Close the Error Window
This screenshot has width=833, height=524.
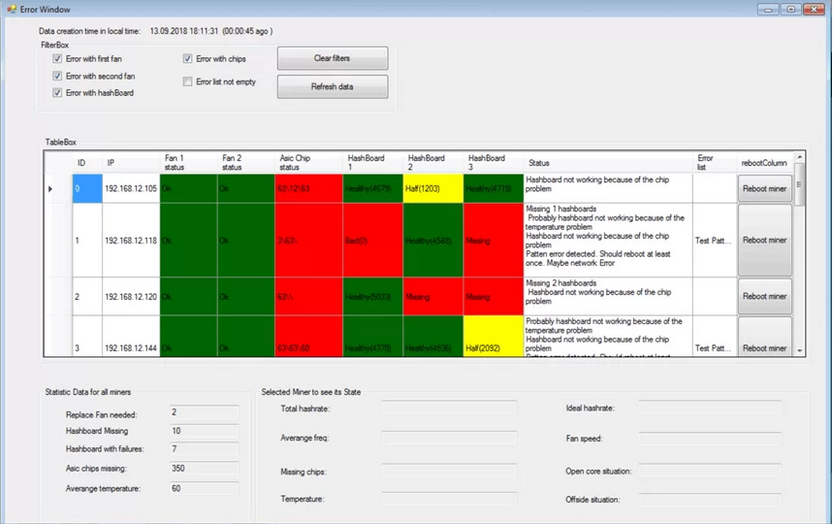tap(814, 9)
